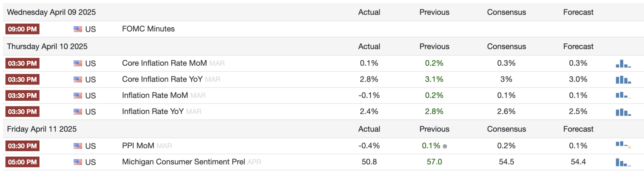The image size is (644, 174).
Task: Click Core Inflation Rate YoY previous 3.1%
Action: point(434,79)
